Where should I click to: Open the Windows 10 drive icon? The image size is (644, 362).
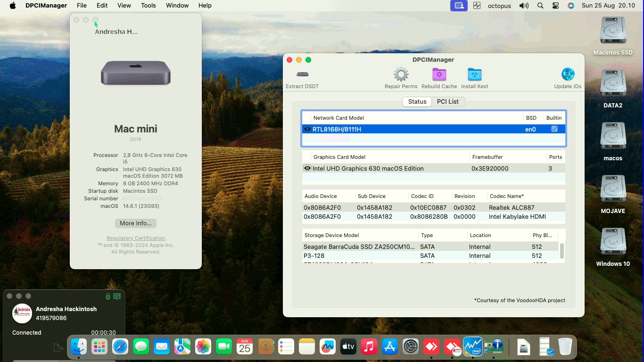[613, 242]
